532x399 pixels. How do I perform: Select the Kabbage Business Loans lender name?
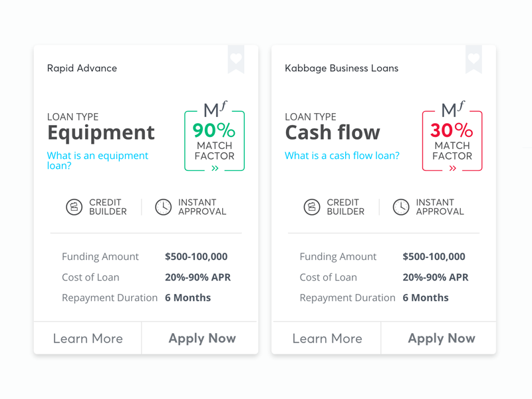coord(341,68)
